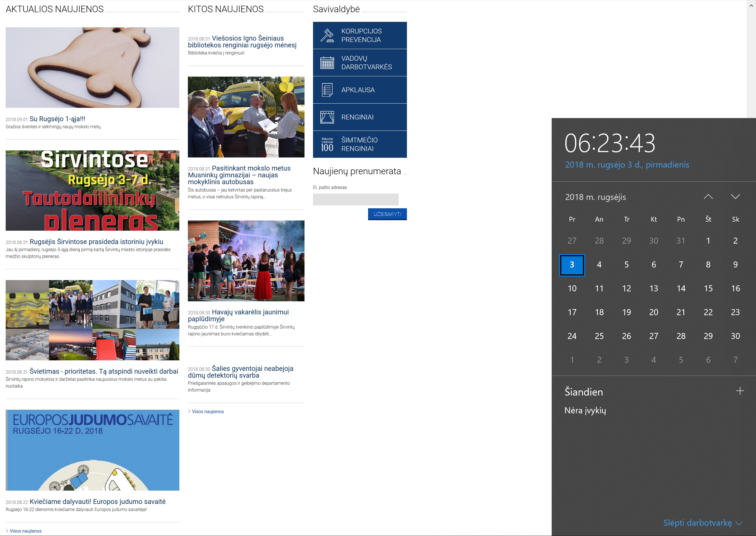Click the Naujienų prenumerata heading
Screen dimensions: 756x536
pos(356,171)
